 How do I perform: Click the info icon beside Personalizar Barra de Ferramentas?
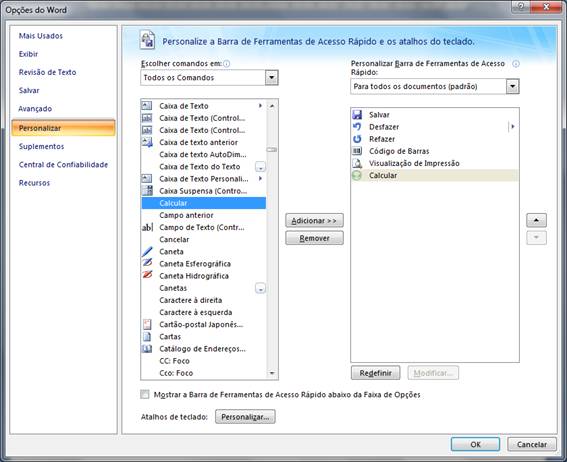[516, 64]
